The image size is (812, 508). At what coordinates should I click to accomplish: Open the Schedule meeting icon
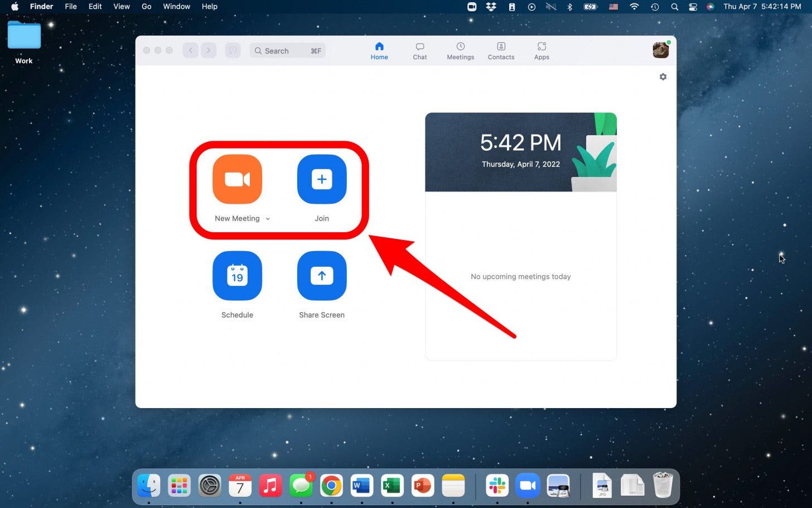coord(237,275)
